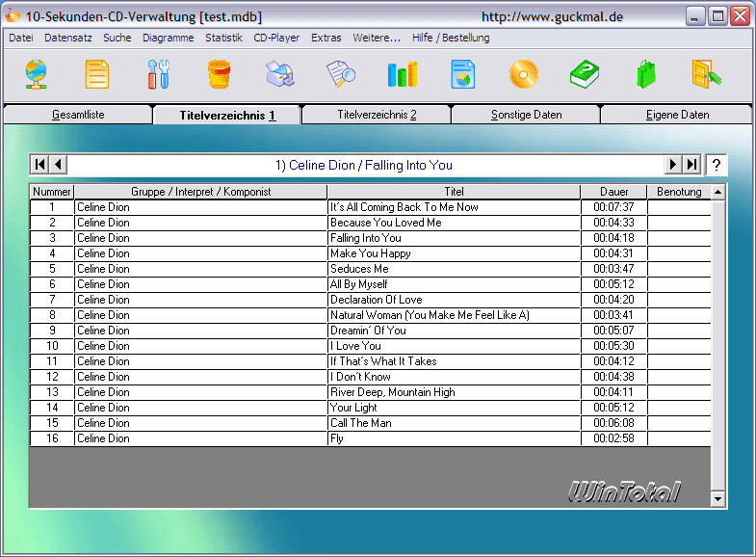Select the Titelverzeichnis 1 tab
This screenshot has width=756, height=557.
(227, 116)
